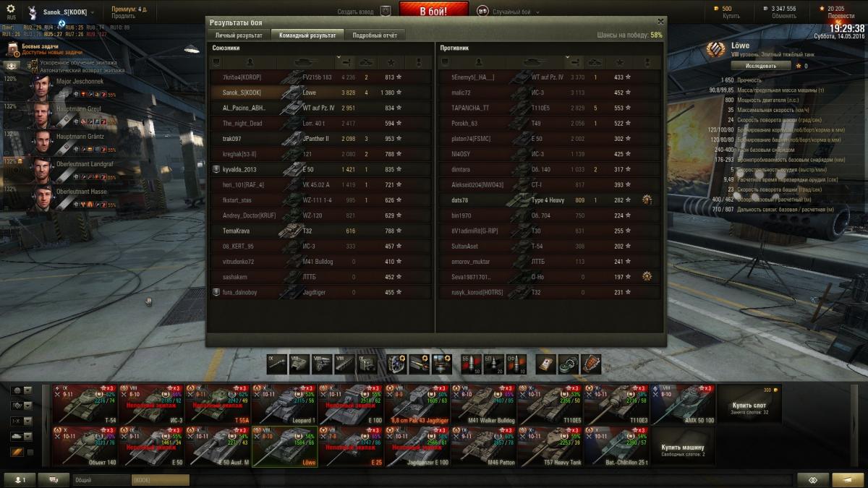868x488 pixels.
Task: Open the engine module slot in loadout bar
Action: click(x=322, y=364)
